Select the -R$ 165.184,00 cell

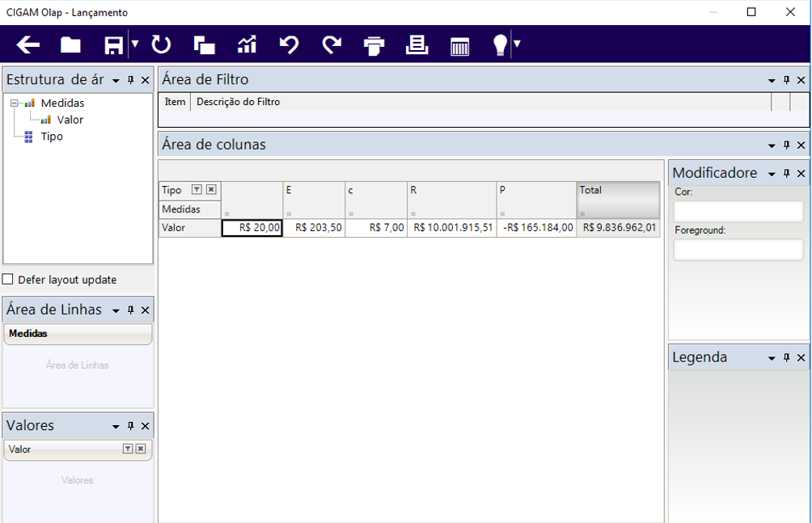536,228
